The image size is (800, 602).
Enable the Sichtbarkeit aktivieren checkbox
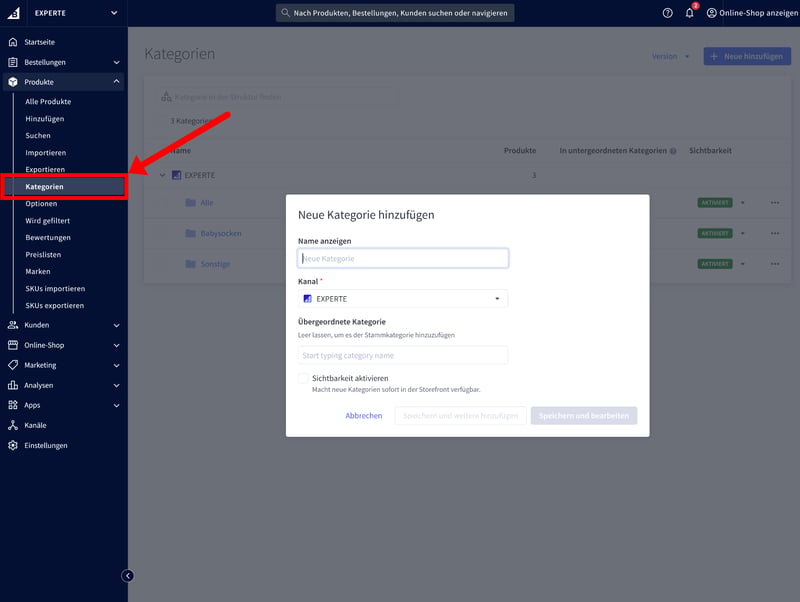(303, 379)
